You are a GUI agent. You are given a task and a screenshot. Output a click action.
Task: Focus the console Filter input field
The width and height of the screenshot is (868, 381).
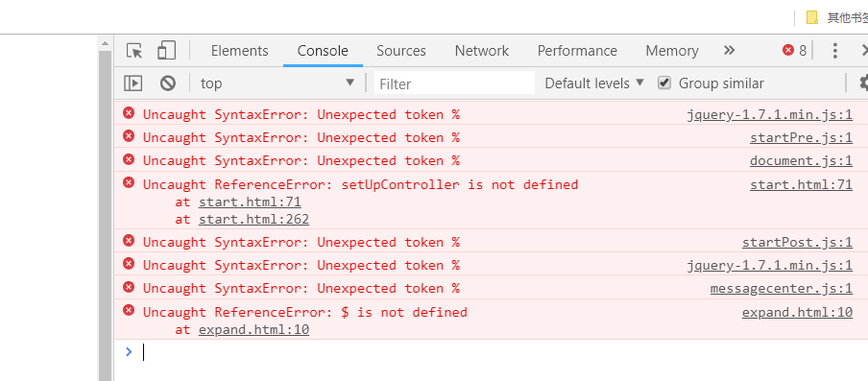[x=454, y=83]
